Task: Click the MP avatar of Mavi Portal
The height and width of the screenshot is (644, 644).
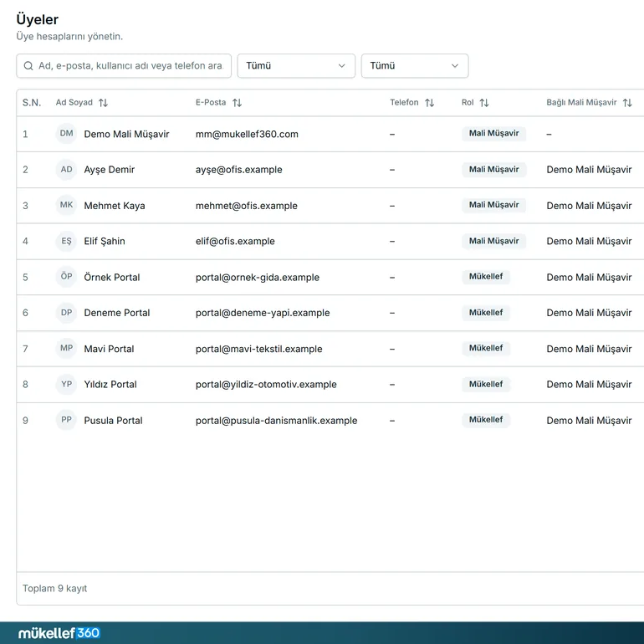Action: pyautogui.click(x=66, y=348)
